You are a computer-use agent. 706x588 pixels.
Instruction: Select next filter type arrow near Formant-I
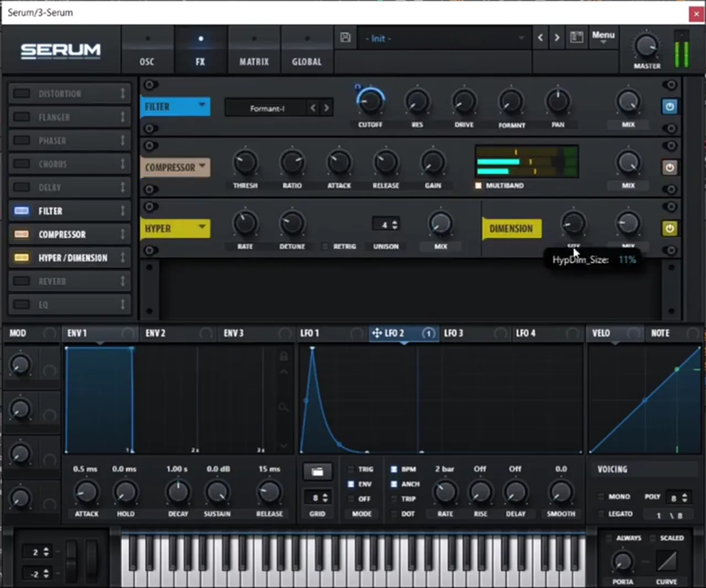click(x=327, y=108)
